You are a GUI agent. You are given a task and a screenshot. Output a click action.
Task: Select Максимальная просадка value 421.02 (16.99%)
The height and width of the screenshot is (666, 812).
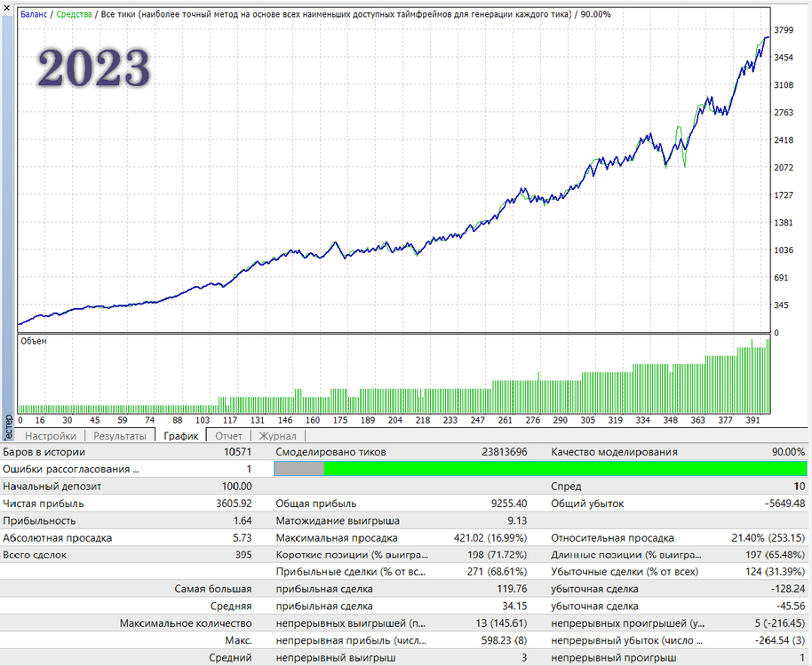click(x=490, y=537)
